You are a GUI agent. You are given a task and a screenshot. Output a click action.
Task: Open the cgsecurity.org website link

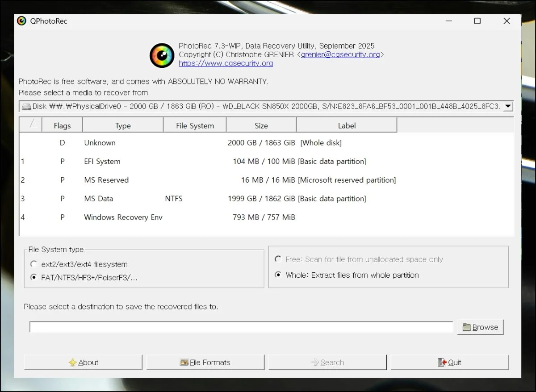point(226,63)
